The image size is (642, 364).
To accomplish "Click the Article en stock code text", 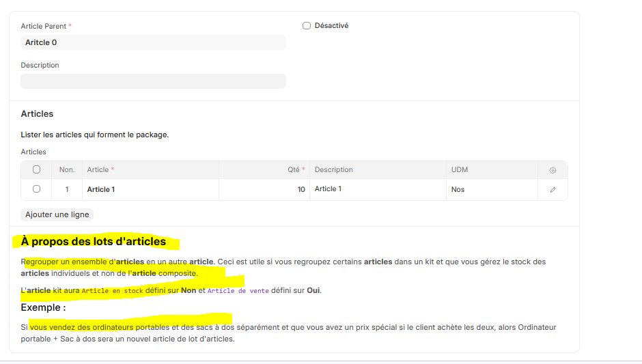I will pyautogui.click(x=112, y=290).
